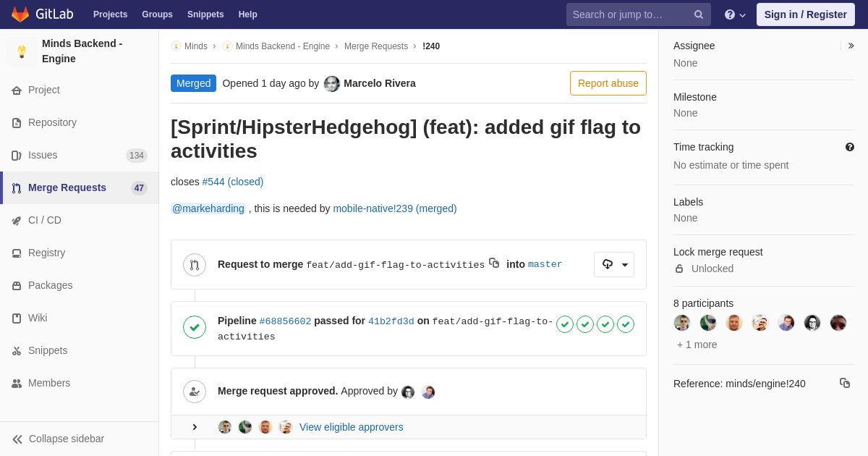Click the last pipeline stage check icon
This screenshot has height=456, width=868.
click(x=626, y=324)
